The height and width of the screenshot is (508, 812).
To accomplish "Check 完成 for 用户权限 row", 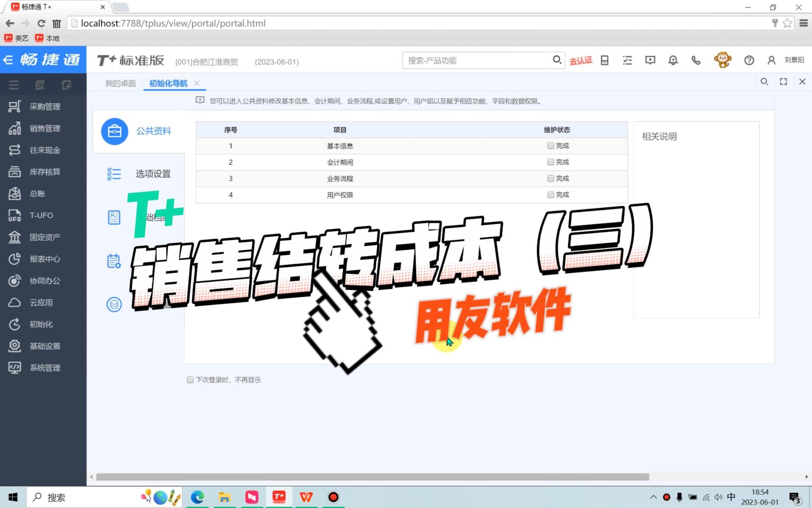I will (550, 194).
